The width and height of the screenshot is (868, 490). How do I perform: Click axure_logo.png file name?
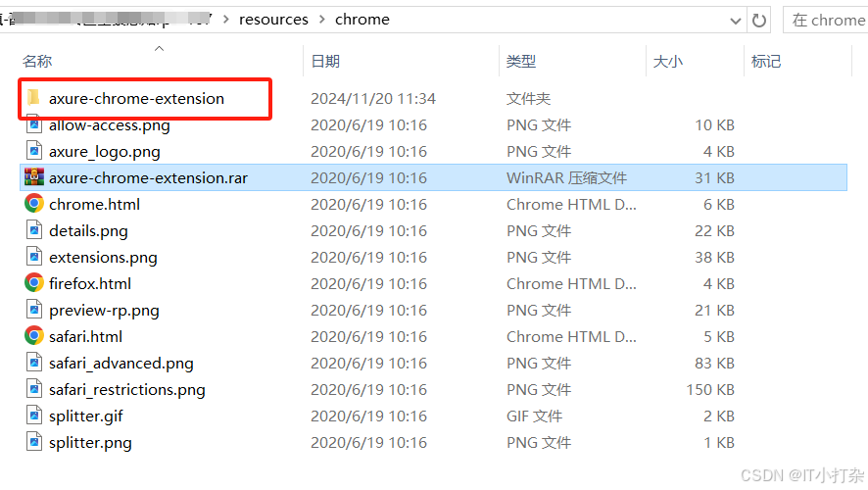pyautogui.click(x=105, y=152)
